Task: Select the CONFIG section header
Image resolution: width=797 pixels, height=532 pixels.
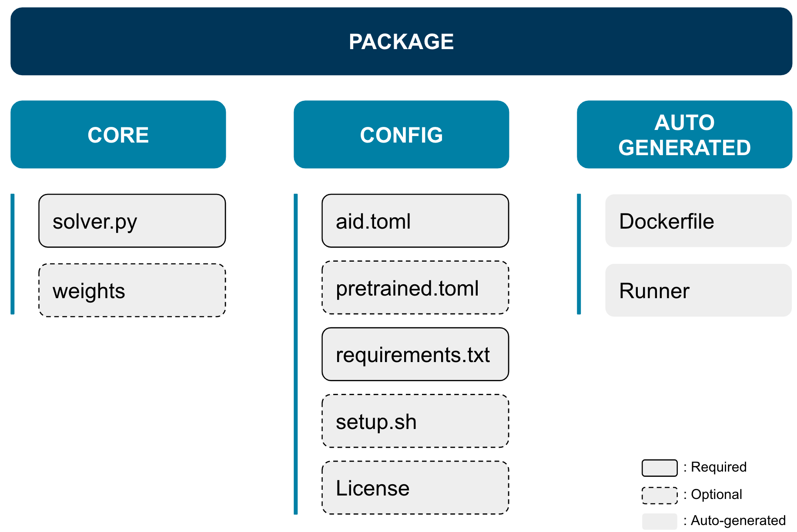Action: (401, 135)
